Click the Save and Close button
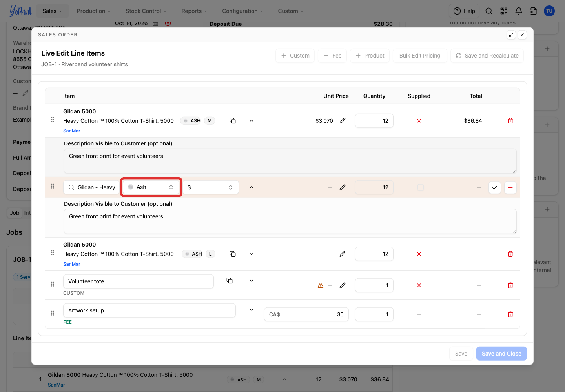Screen dimensions: 565x392 pyautogui.click(x=501, y=354)
